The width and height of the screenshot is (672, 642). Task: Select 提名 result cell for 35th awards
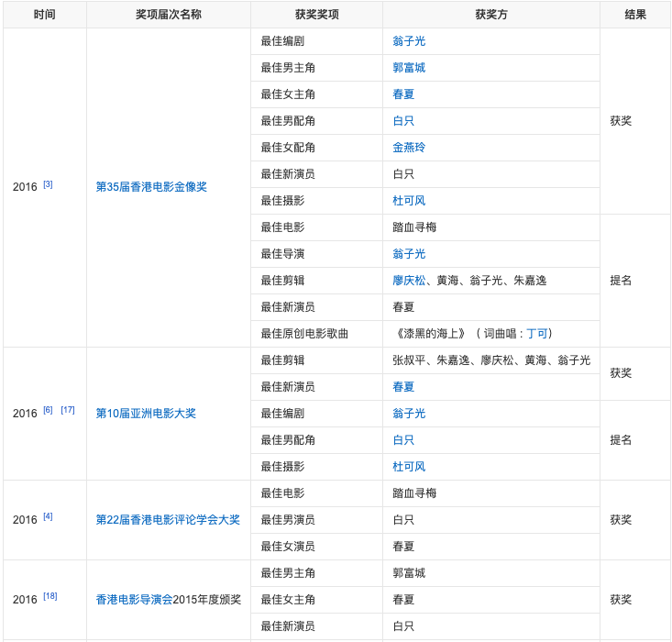[635, 281]
